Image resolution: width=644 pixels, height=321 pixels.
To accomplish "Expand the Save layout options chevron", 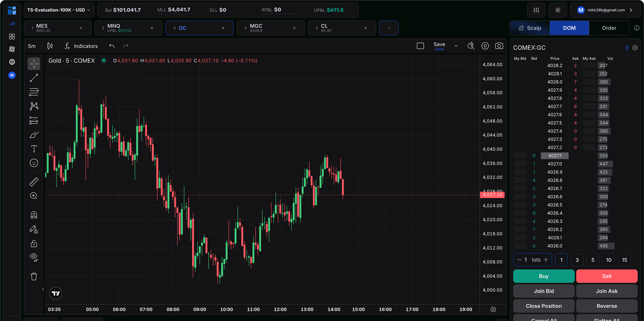I will coord(456,46).
